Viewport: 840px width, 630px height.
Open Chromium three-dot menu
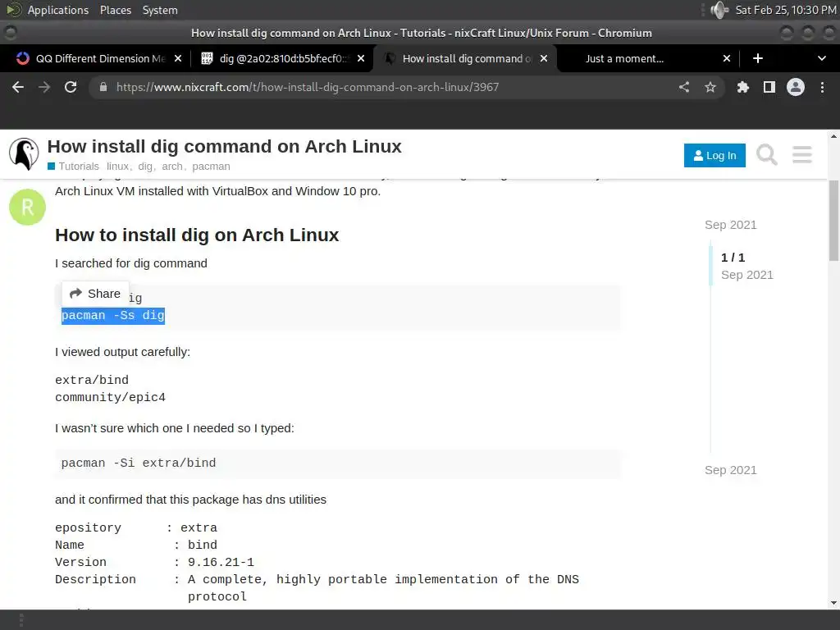[822, 87]
